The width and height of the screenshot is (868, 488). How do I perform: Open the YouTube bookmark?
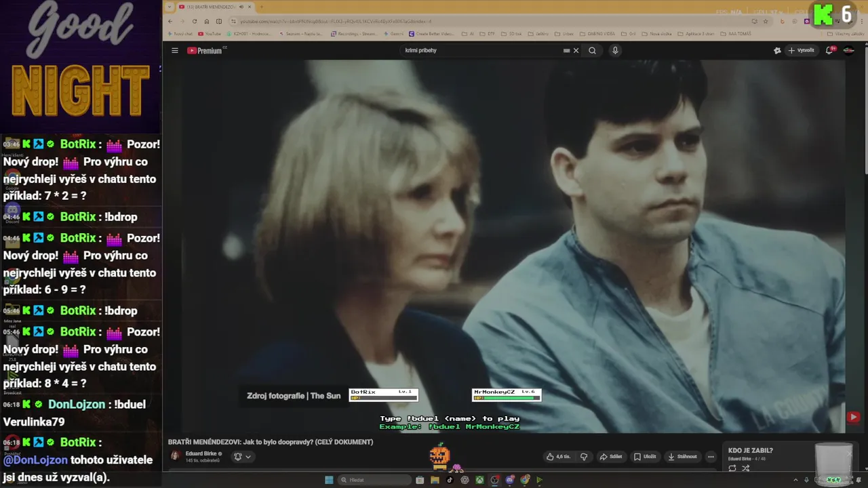pyautogui.click(x=210, y=34)
